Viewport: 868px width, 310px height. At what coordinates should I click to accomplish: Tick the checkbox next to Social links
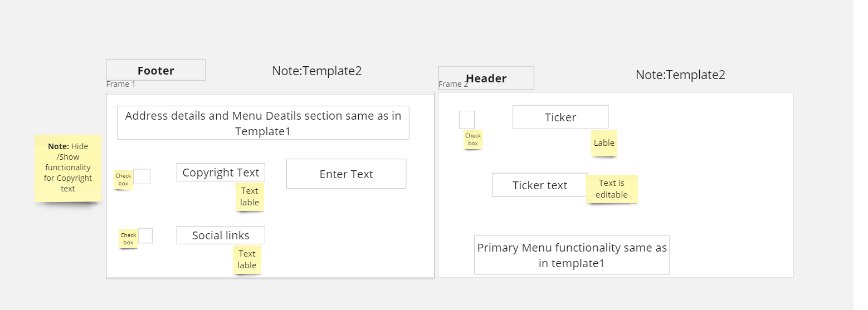pos(145,235)
